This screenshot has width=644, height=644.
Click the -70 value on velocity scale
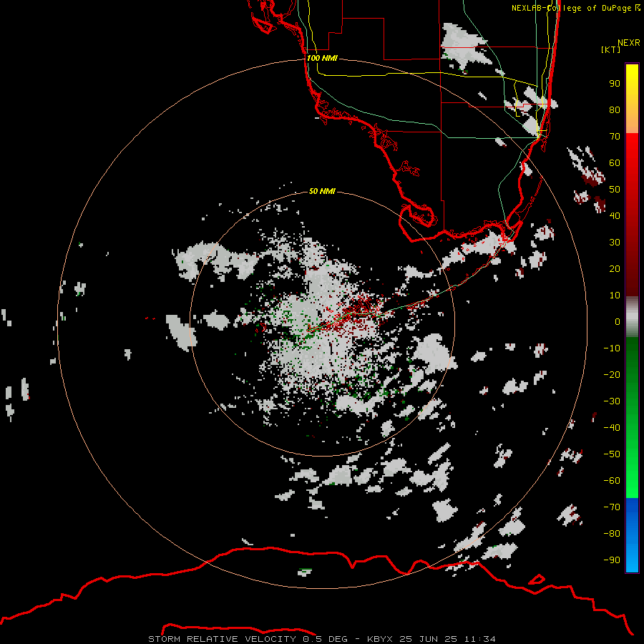coord(612,507)
